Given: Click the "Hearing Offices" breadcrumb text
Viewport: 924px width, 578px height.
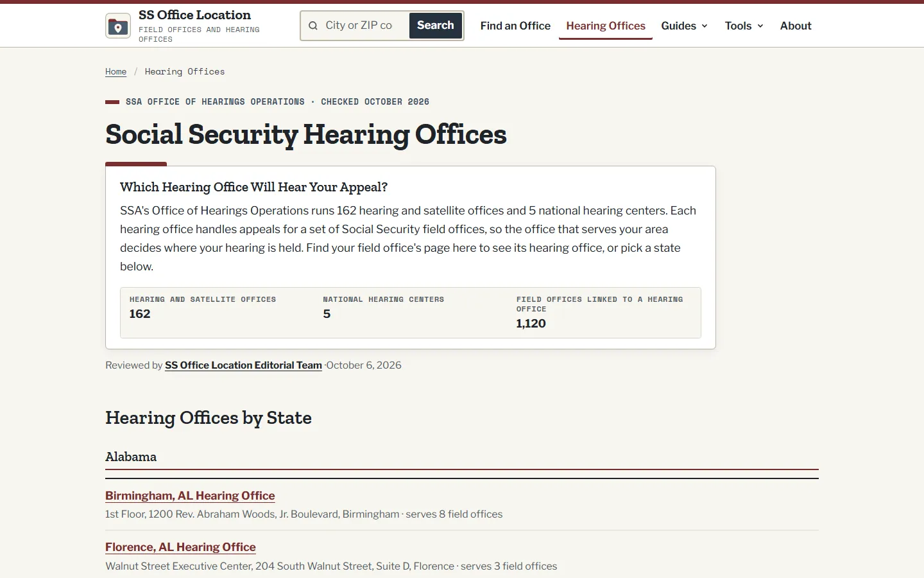Looking at the screenshot, I should pos(185,71).
